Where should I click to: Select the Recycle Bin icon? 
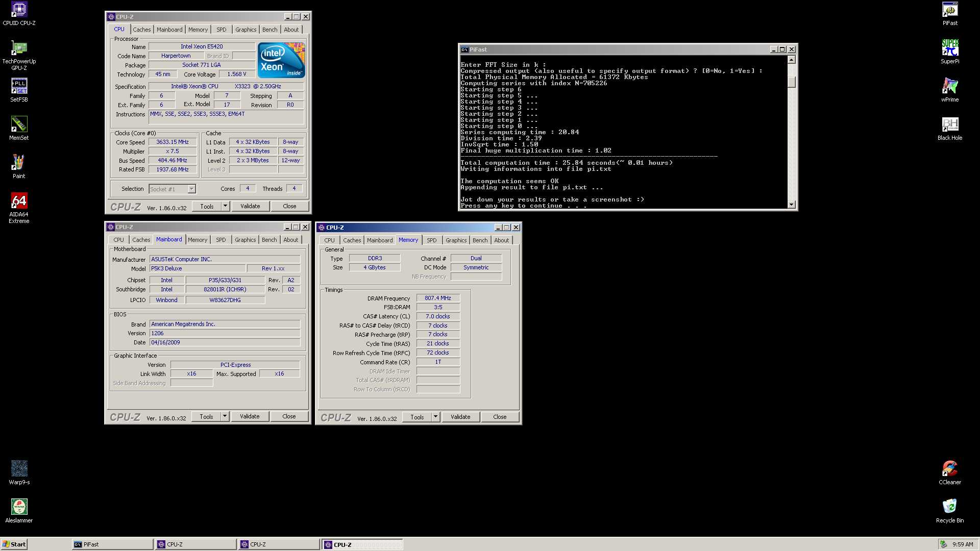(x=950, y=511)
